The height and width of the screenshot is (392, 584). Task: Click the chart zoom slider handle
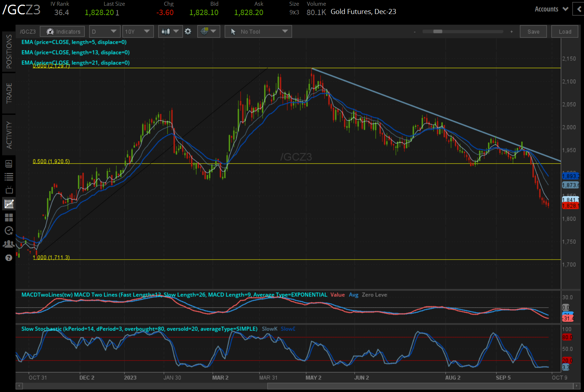(x=438, y=32)
